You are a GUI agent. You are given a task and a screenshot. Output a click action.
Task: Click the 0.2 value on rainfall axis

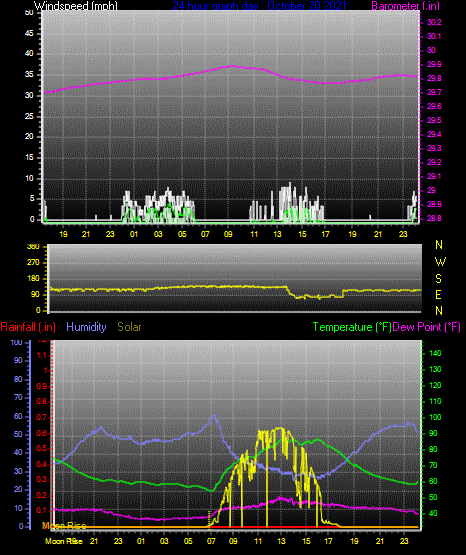tap(42, 495)
